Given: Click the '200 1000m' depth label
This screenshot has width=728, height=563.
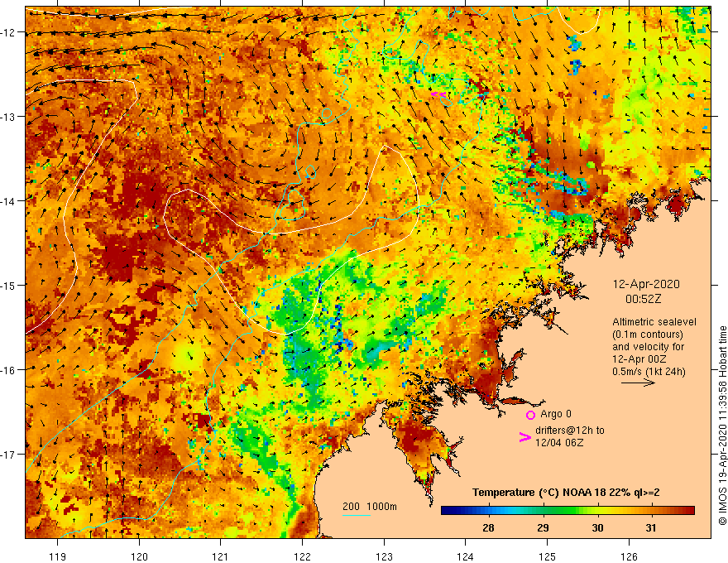Looking at the screenshot, I should 370,507.
